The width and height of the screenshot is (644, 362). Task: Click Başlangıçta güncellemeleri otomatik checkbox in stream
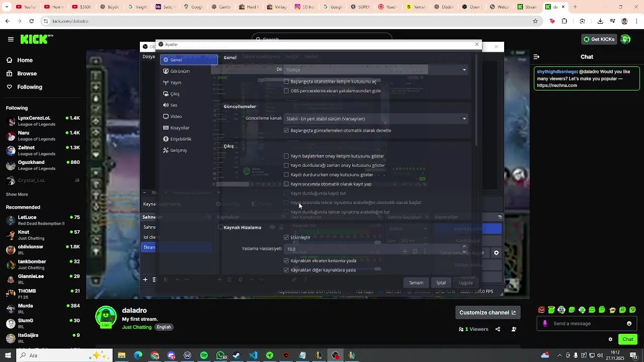(286, 131)
